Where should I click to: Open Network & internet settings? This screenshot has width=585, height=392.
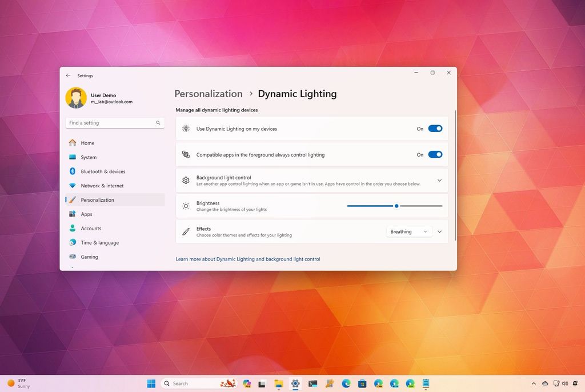pos(102,185)
